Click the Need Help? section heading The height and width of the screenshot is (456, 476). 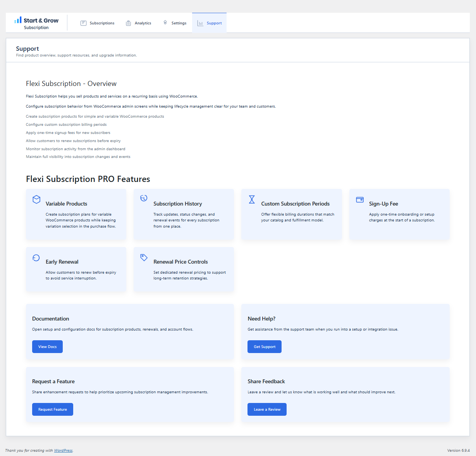pyautogui.click(x=261, y=319)
